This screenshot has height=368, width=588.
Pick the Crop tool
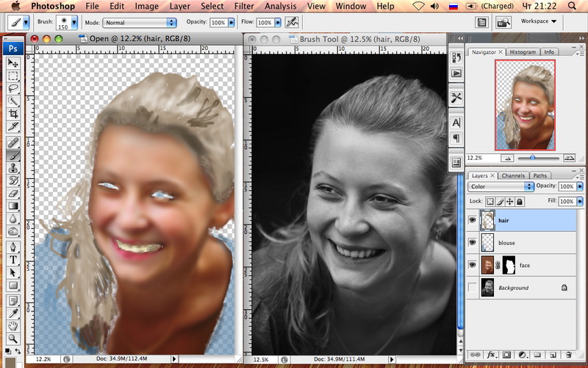click(x=13, y=114)
